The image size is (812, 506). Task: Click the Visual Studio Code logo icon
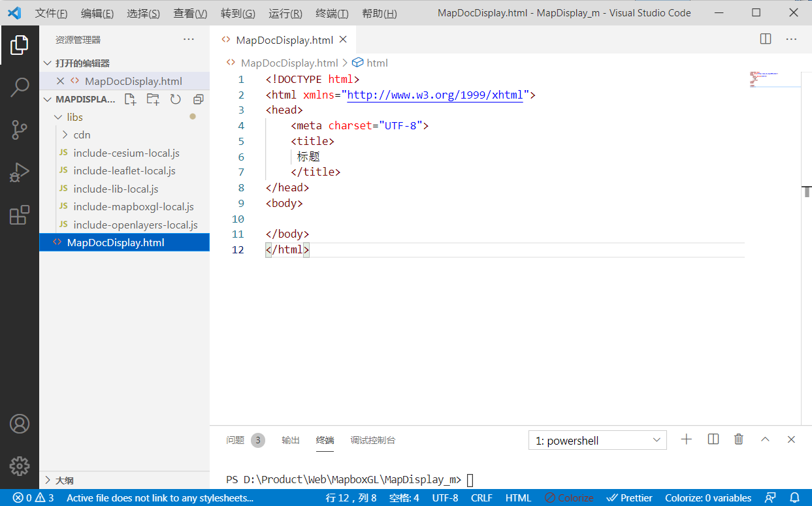point(14,12)
